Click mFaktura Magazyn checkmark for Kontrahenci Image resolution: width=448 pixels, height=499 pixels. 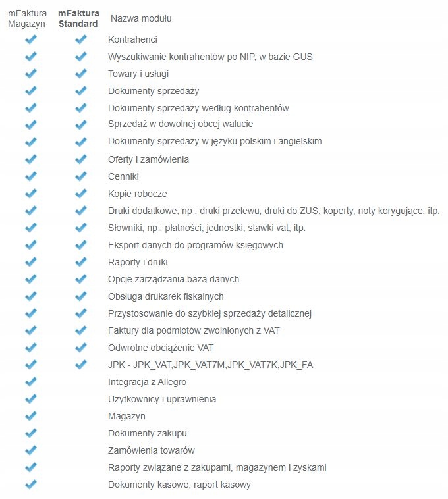point(30,39)
